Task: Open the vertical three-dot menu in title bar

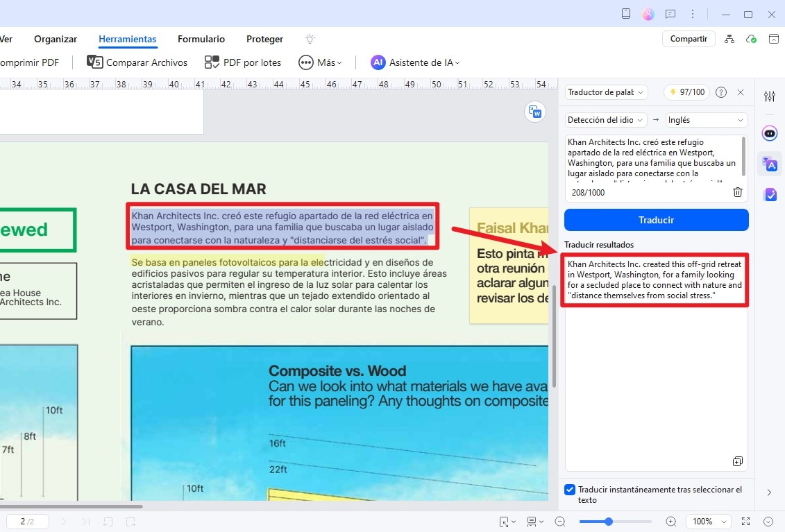Action: click(693, 14)
